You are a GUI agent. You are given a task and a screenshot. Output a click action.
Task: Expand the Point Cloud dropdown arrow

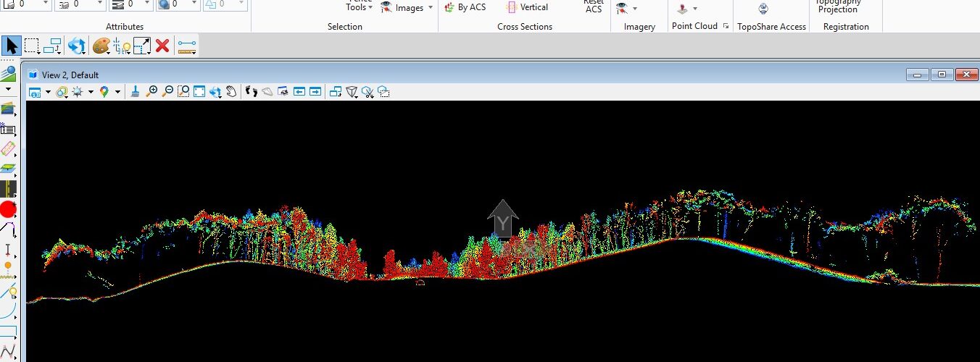point(695,9)
